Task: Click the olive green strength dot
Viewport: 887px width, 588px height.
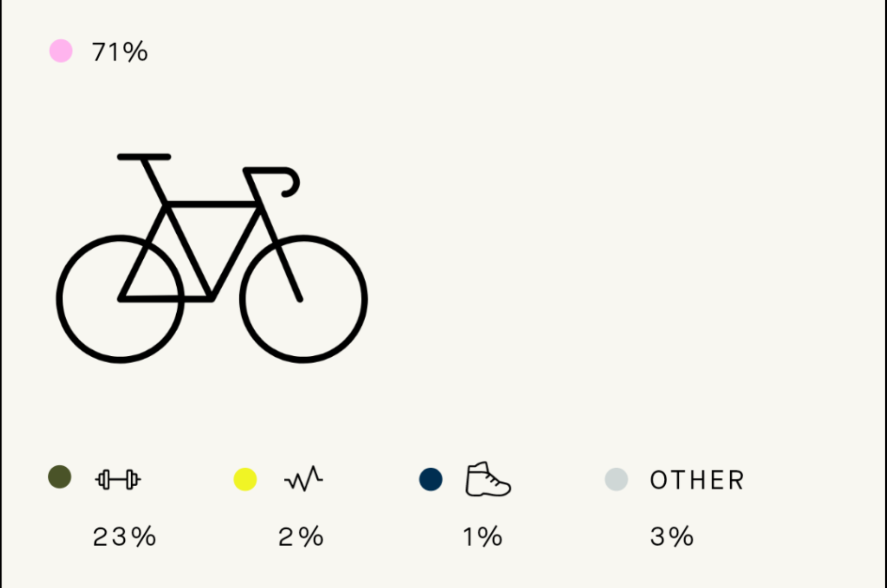Action: coord(60,477)
